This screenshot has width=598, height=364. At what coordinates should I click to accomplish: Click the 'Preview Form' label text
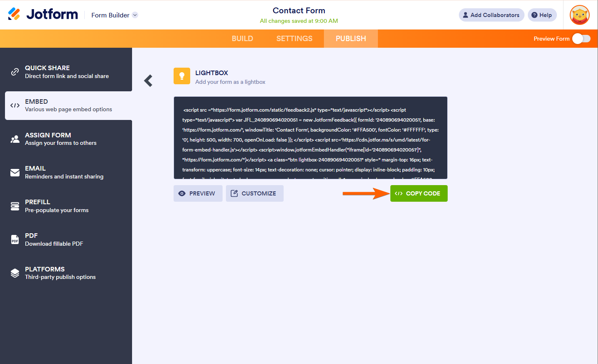[x=551, y=39]
